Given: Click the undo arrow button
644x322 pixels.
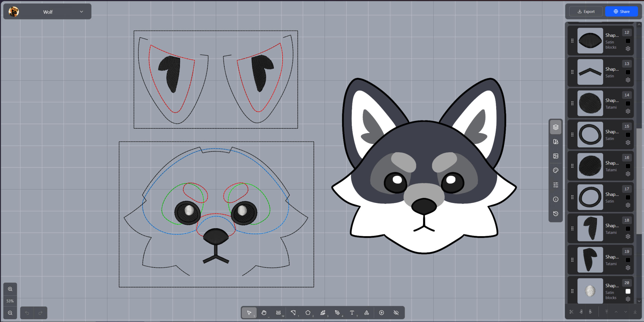Looking at the screenshot, I should pos(27,313).
